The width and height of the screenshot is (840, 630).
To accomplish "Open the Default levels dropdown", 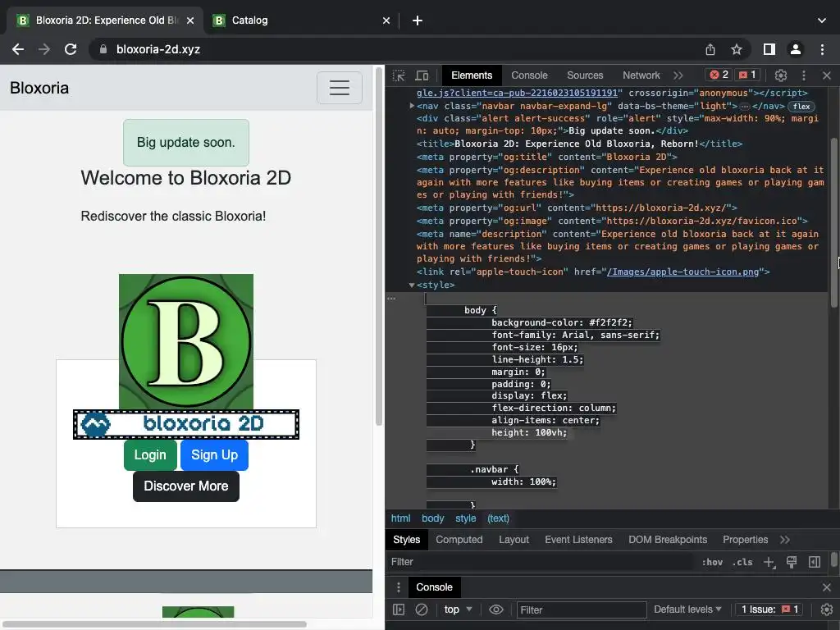I will coord(688,609).
